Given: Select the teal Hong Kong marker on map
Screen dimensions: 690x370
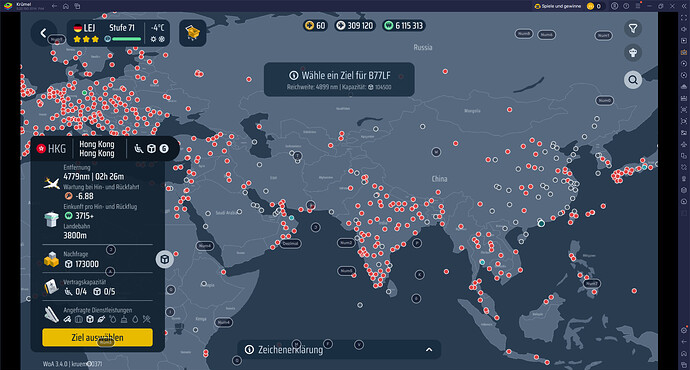Looking at the screenshot, I should click(541, 223).
